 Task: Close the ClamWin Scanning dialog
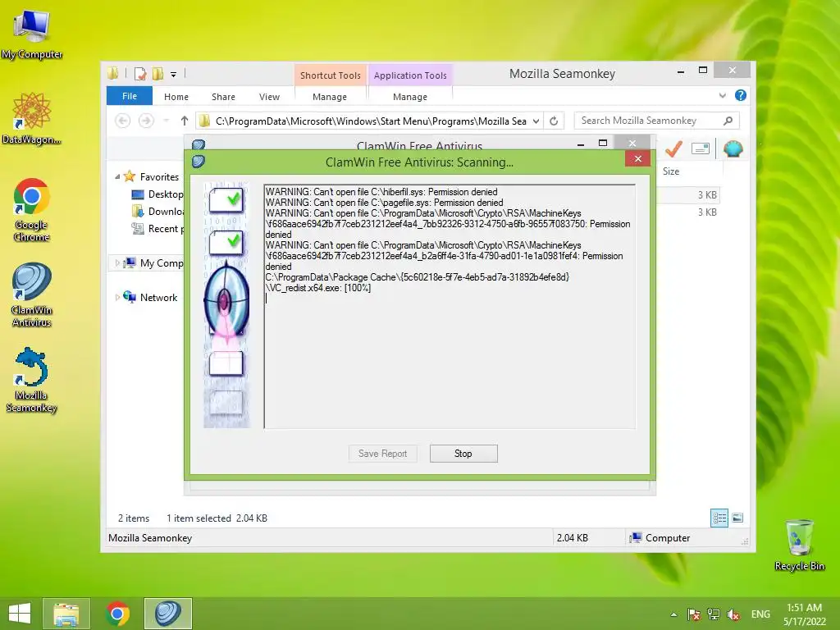(x=637, y=158)
